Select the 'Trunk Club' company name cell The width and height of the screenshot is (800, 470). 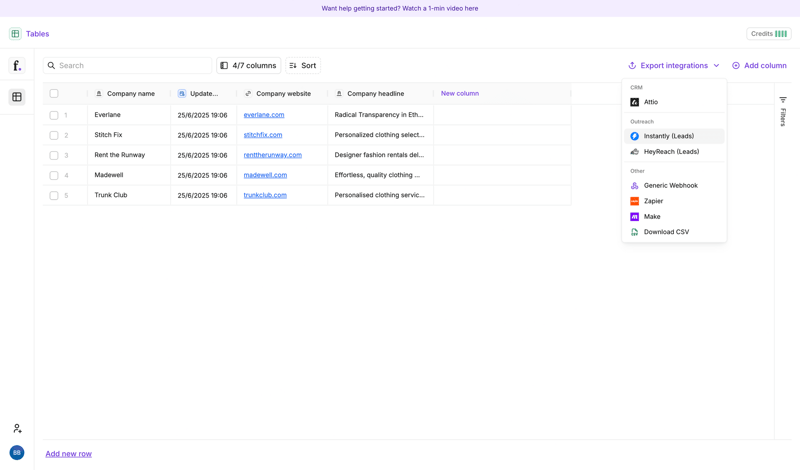click(x=129, y=195)
